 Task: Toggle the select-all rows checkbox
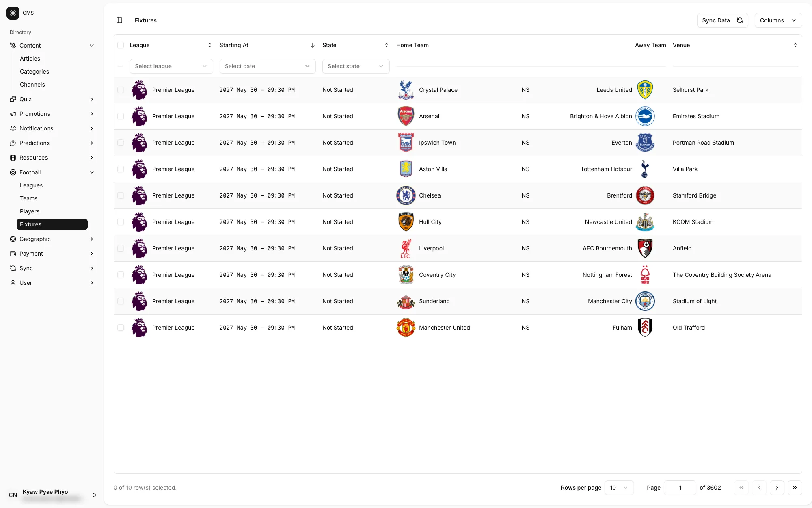121,45
